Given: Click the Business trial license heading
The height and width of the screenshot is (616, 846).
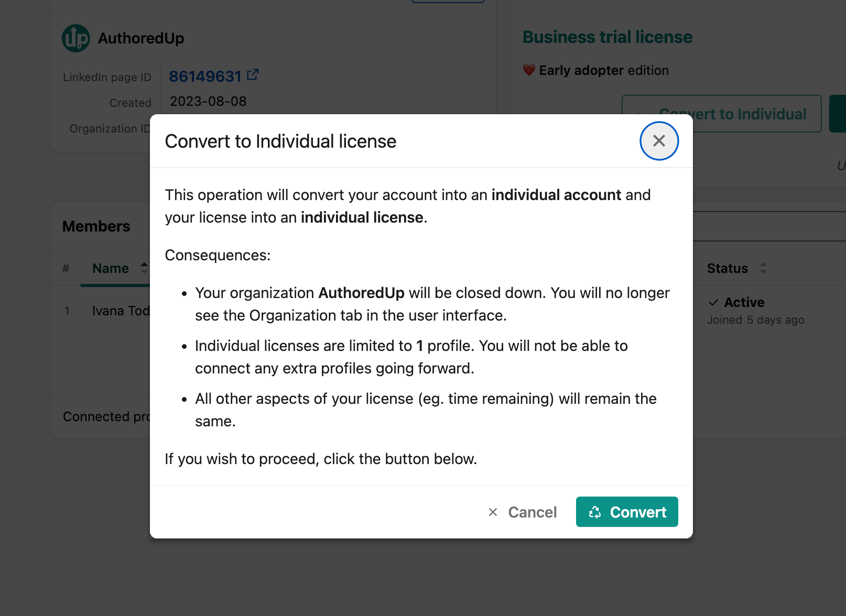Looking at the screenshot, I should [x=608, y=37].
